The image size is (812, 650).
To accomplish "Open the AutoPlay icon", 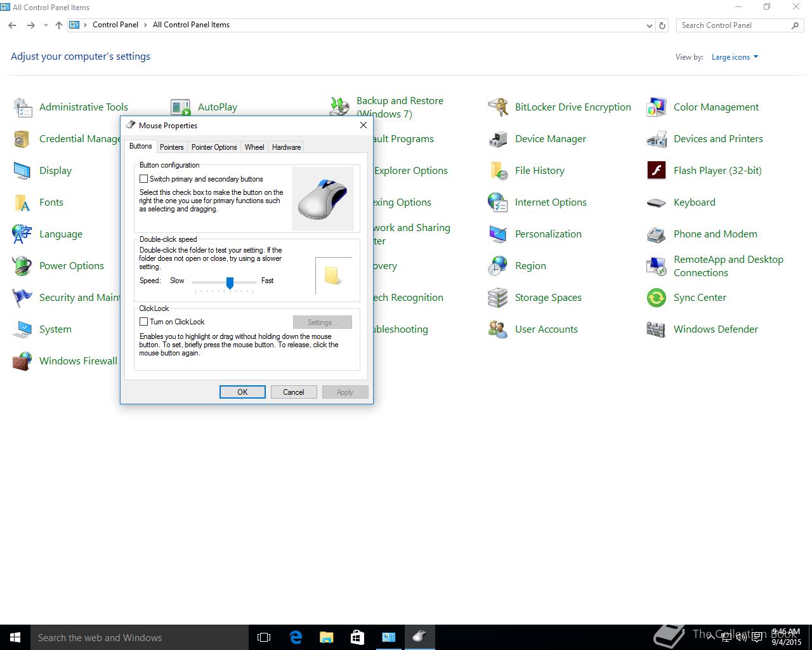I will (x=181, y=107).
